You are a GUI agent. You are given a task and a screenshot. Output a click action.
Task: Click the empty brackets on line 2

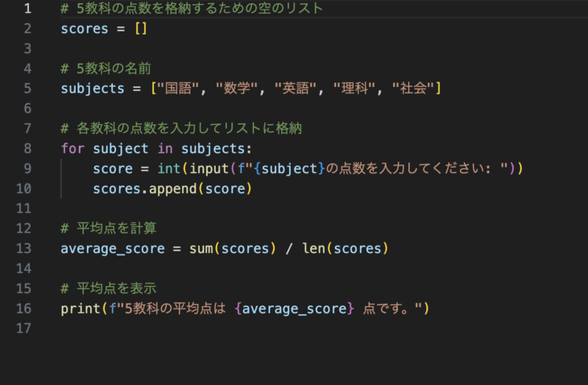(x=141, y=28)
